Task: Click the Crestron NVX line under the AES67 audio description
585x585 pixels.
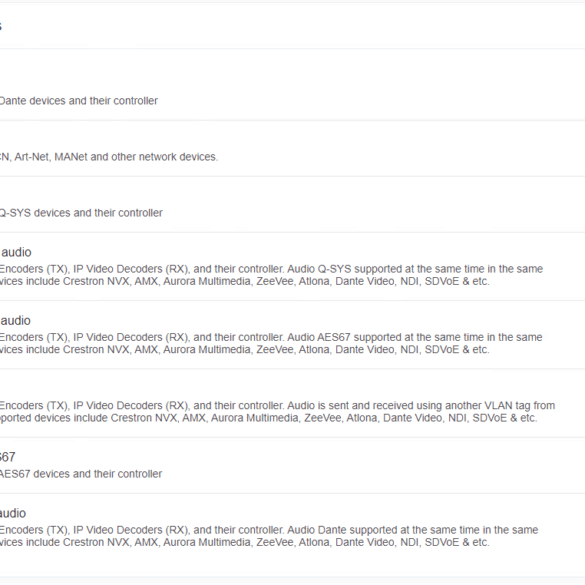Action: [244, 350]
